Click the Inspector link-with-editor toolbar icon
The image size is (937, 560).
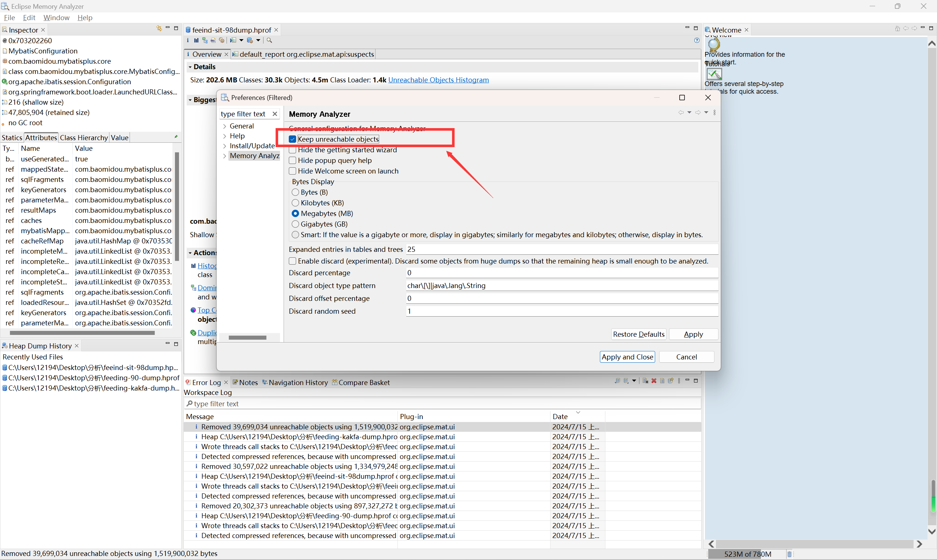(x=159, y=28)
